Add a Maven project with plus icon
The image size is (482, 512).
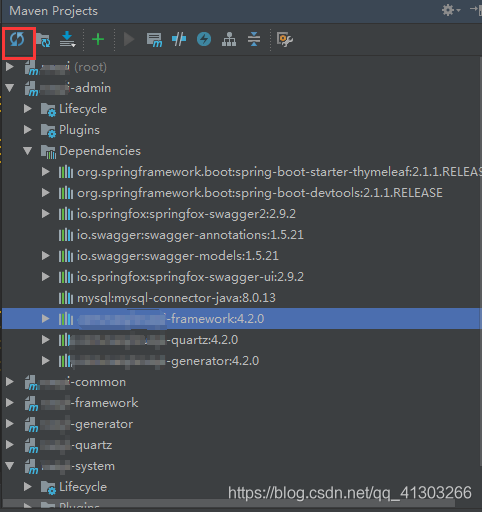[x=98, y=39]
